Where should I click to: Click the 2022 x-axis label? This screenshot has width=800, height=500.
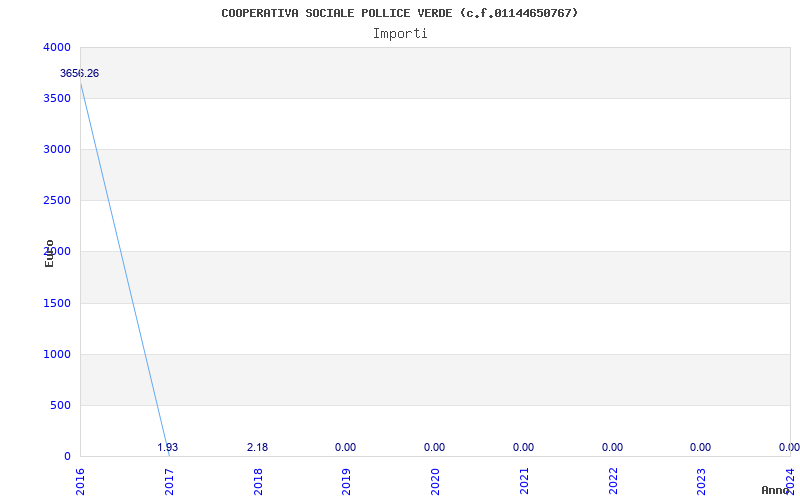pos(613,482)
